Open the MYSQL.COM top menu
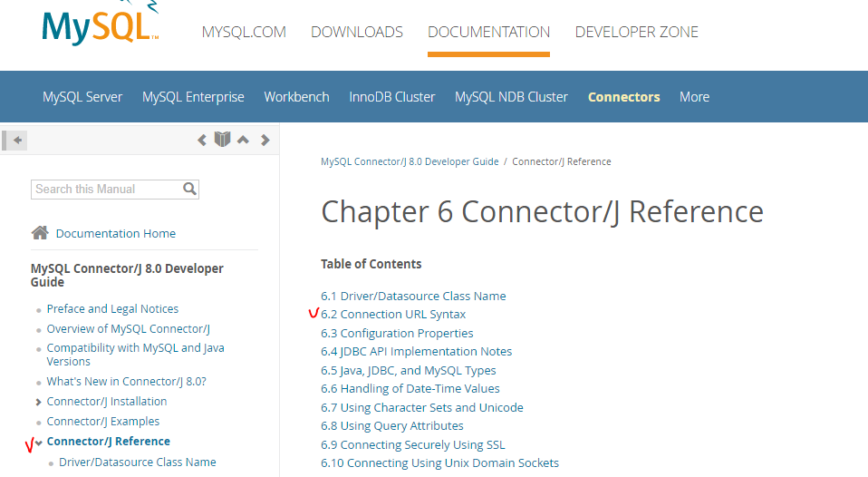The width and height of the screenshot is (868, 477). pos(244,32)
